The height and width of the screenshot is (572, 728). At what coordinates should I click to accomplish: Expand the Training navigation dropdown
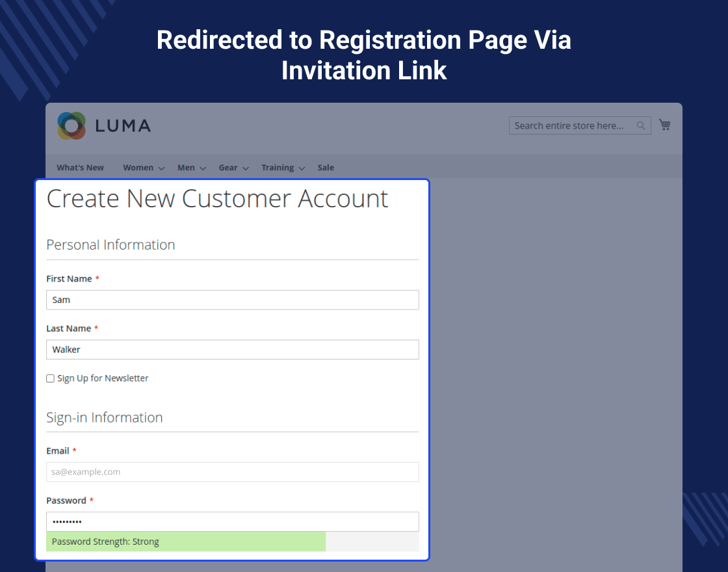[278, 167]
